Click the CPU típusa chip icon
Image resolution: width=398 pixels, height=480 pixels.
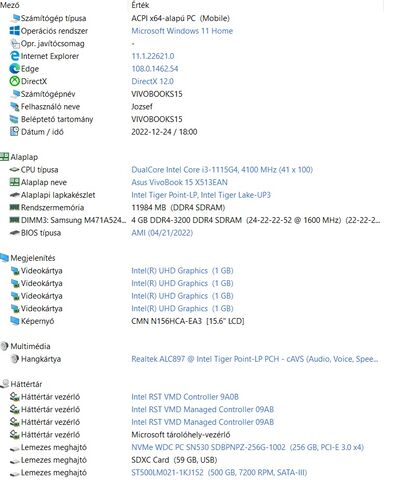(x=15, y=170)
